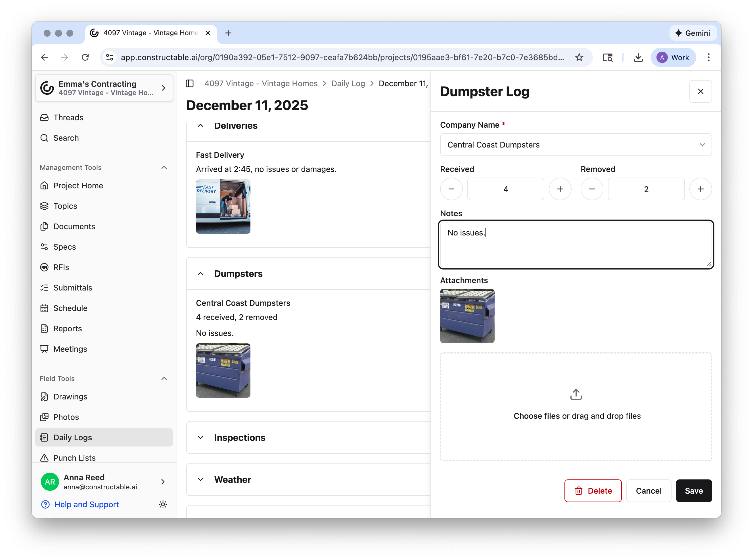Image resolution: width=753 pixels, height=560 pixels.
Task: Expand the Inspections section
Action: (200, 438)
